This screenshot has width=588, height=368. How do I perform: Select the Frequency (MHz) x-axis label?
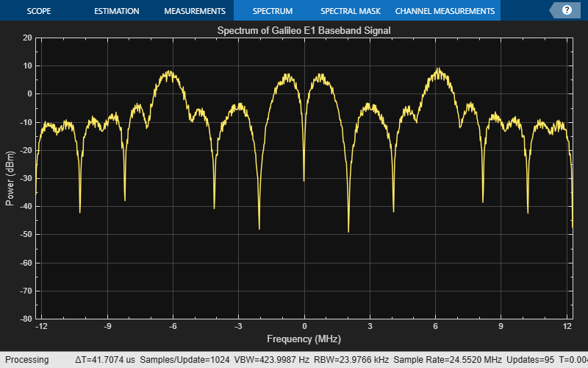(x=304, y=341)
